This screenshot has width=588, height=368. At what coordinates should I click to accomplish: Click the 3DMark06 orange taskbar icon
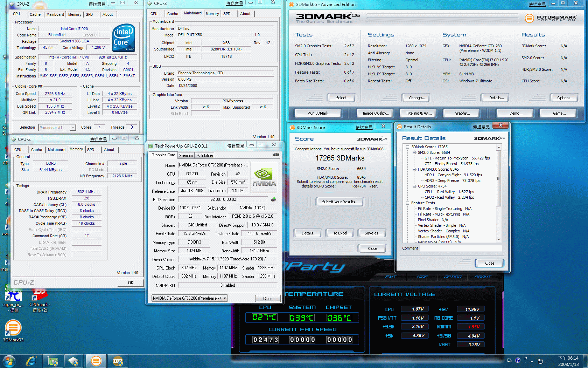coord(96,361)
